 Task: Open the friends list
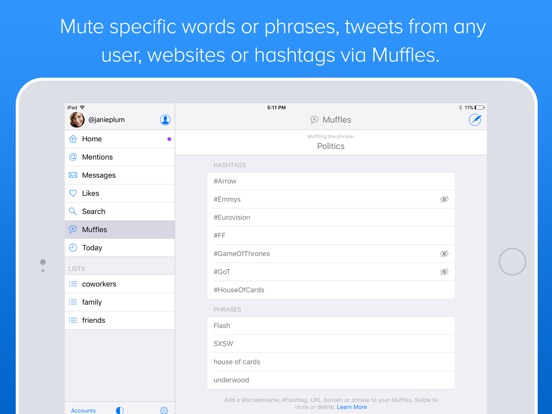120,320
